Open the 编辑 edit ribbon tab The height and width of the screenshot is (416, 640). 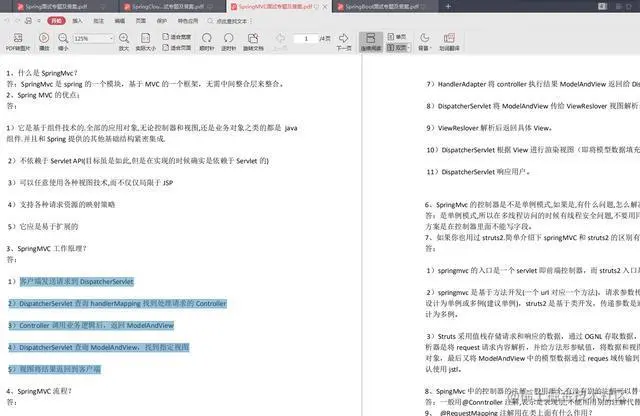pos(120,20)
